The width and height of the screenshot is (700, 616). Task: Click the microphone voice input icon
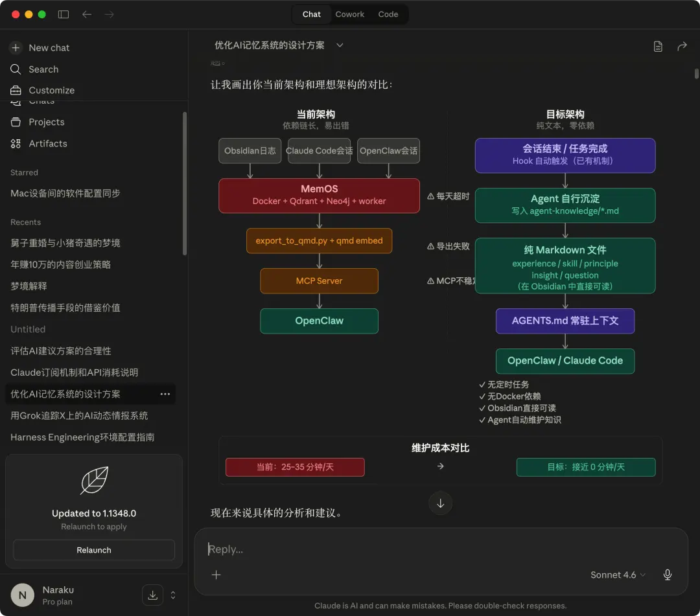tap(668, 575)
